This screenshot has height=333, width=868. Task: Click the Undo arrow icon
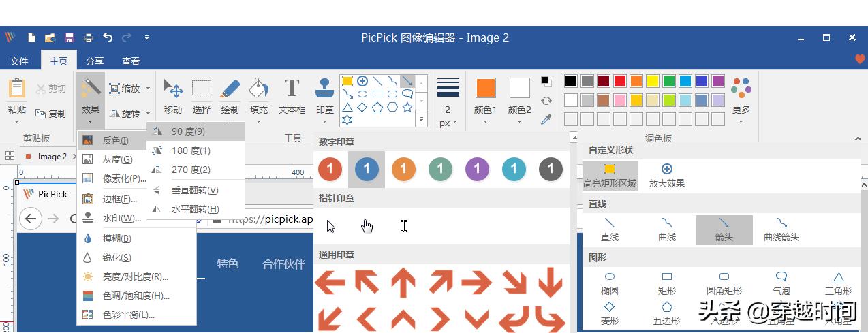tap(108, 37)
